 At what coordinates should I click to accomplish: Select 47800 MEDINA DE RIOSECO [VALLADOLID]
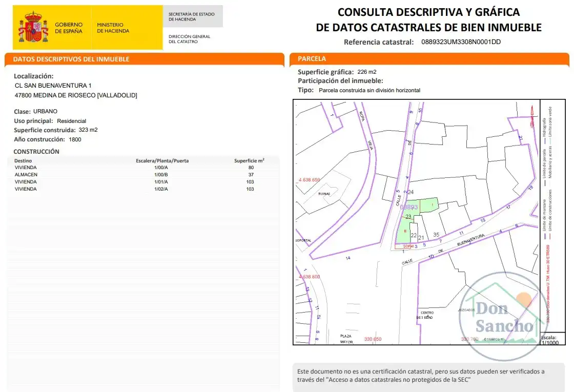[x=76, y=95]
